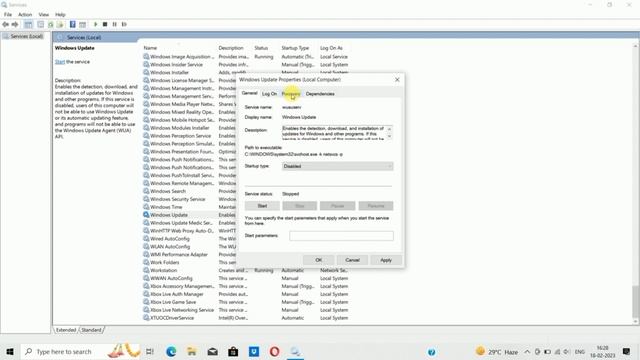640x360 pixels.
Task: Sort by the Name column header
Action: pyautogui.click(x=150, y=48)
